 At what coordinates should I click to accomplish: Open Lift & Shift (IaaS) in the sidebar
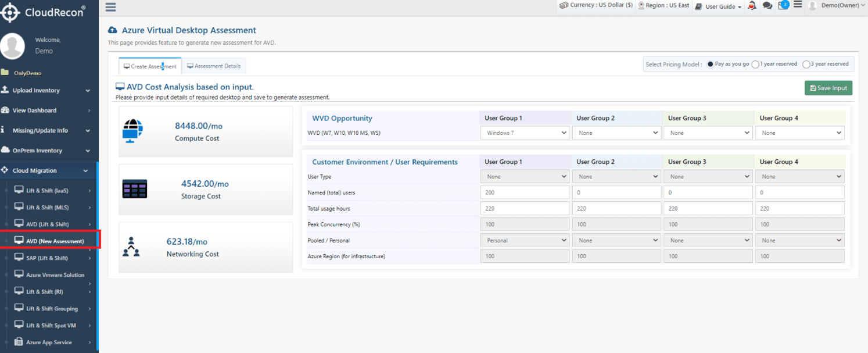pyautogui.click(x=50, y=191)
